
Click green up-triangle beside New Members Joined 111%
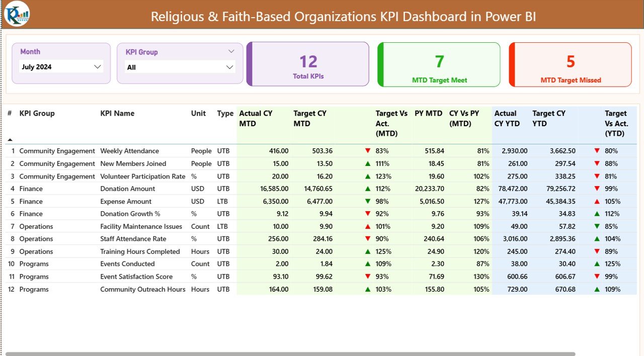point(367,163)
